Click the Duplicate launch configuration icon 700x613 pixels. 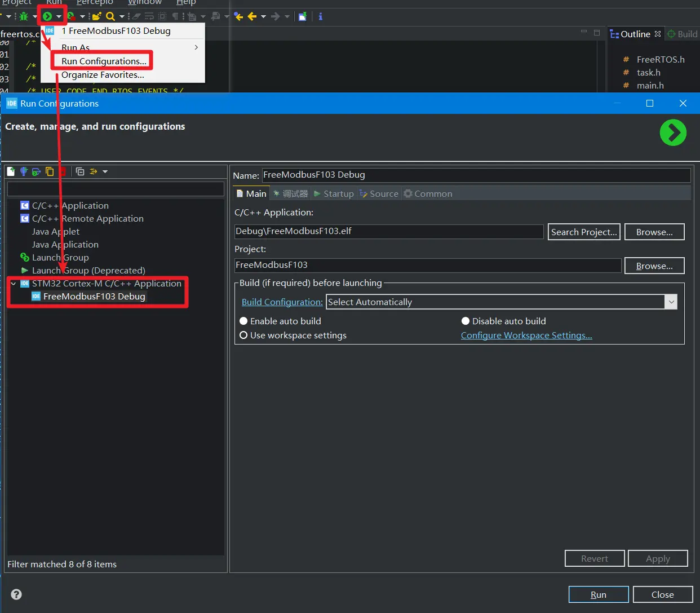pos(50,171)
